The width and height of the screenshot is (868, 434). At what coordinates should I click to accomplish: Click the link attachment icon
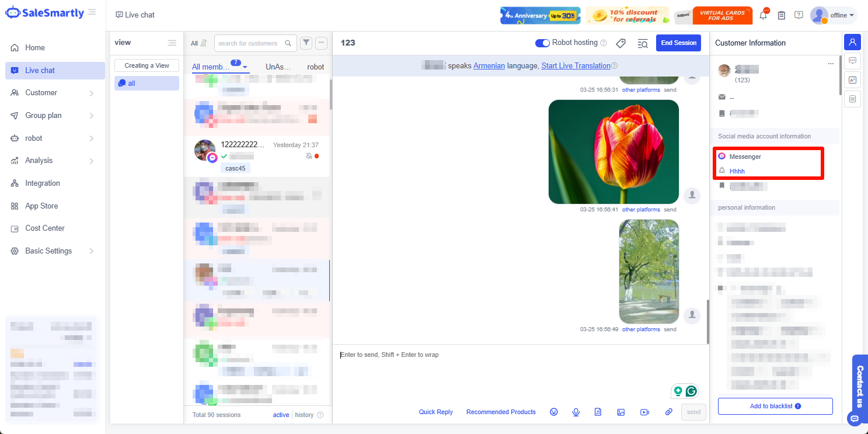tap(669, 412)
